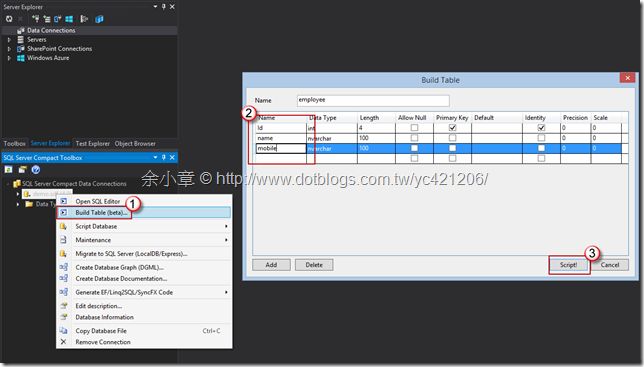The image size is (644, 367).
Task: Expand the Data Types folder node
Action: point(18,204)
